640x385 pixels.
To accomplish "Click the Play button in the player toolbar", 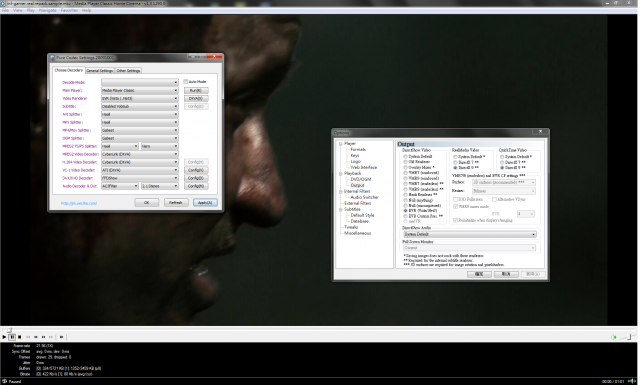I will click(4, 337).
